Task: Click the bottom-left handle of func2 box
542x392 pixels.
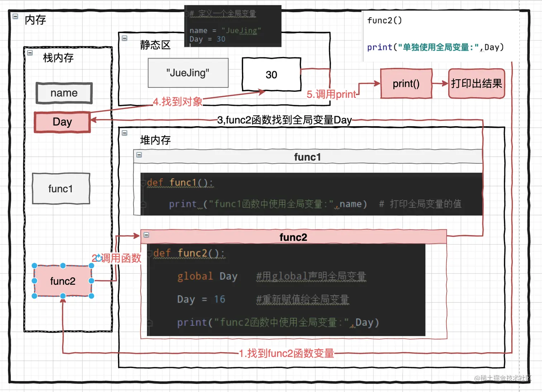Action: pos(34,296)
